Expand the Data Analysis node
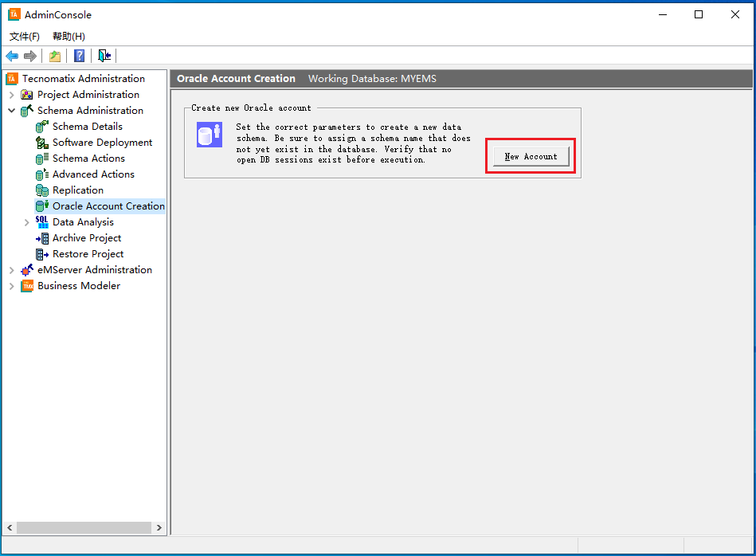This screenshot has height=556, width=756. click(27, 222)
